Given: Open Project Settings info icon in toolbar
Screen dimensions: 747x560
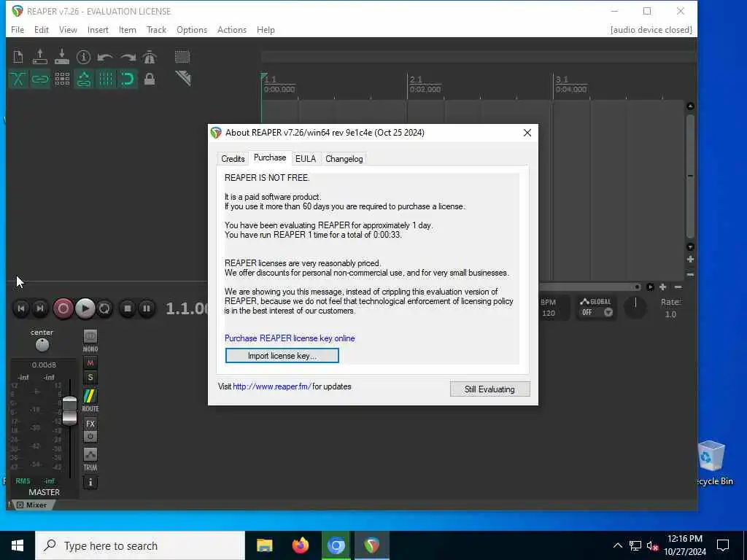Looking at the screenshot, I should coord(83,57).
